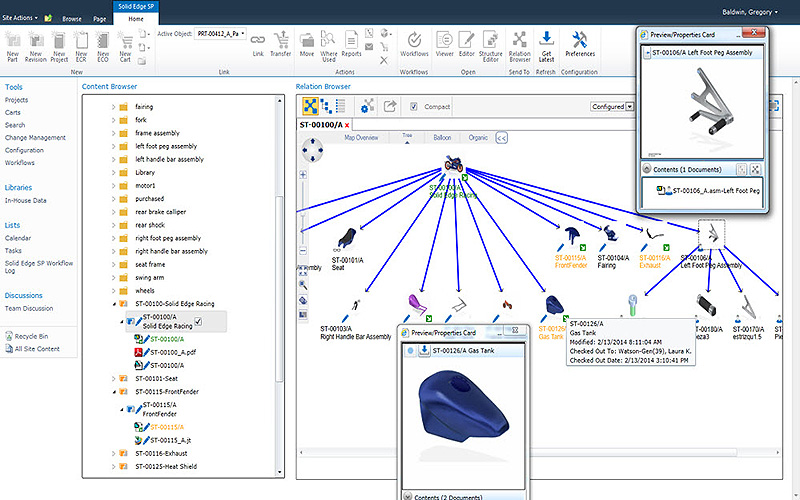Viewport: 800px width, 500px height.
Task: Select ST-00100_A.pdf in the tree
Action: click(x=173, y=352)
